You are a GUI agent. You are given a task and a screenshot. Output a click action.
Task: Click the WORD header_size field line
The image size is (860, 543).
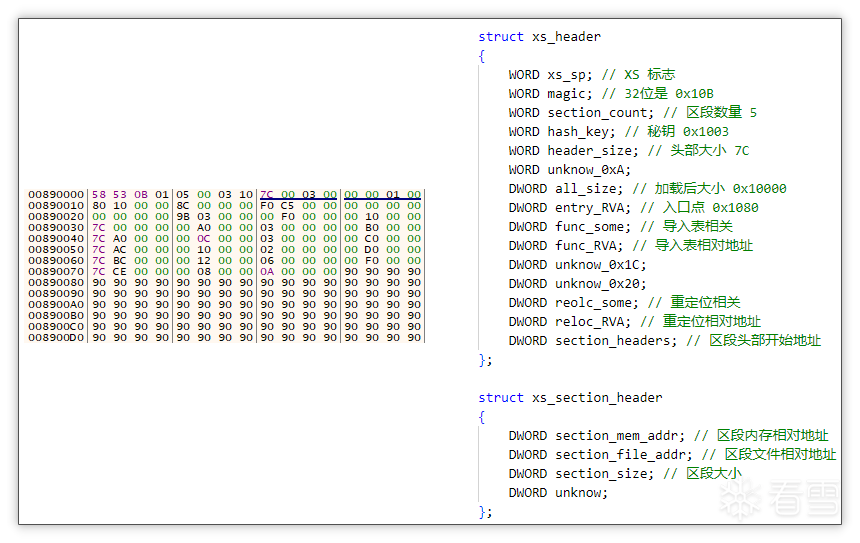629,151
